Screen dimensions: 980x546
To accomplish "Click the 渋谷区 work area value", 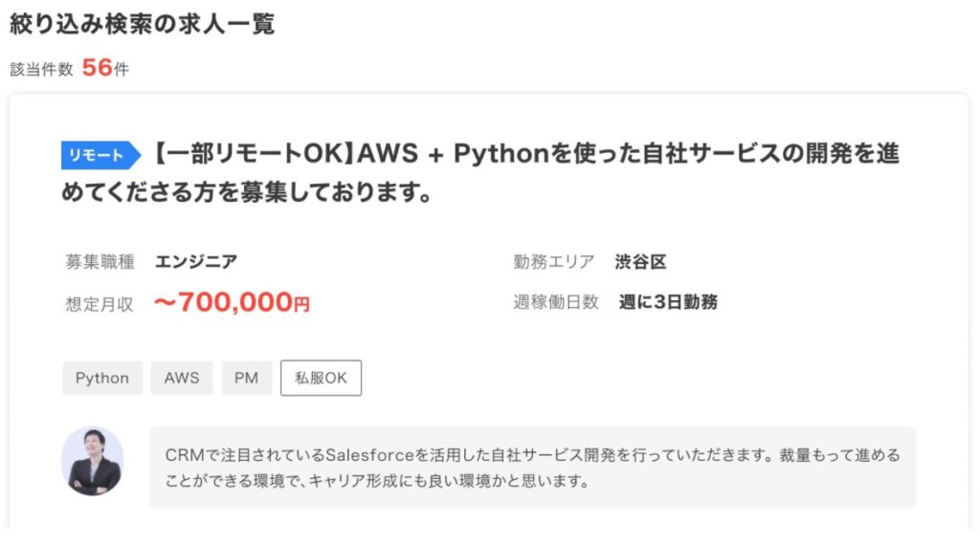I will click(x=640, y=262).
